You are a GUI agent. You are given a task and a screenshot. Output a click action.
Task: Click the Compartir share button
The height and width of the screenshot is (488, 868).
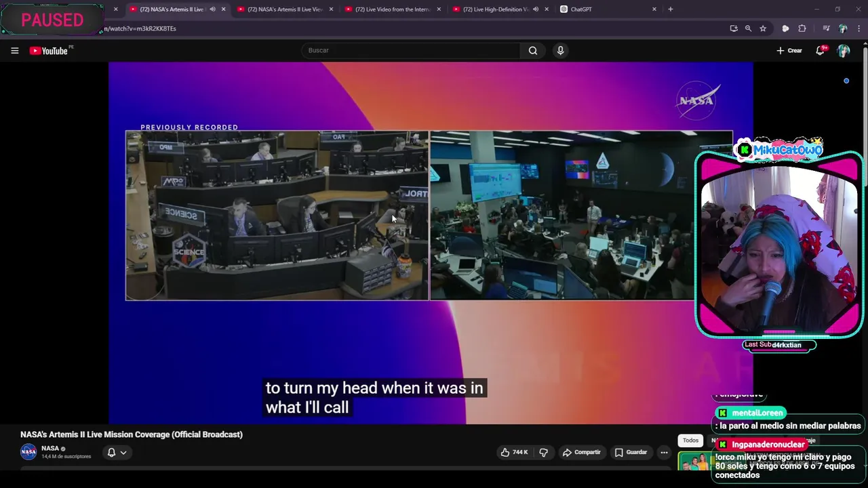point(582,452)
